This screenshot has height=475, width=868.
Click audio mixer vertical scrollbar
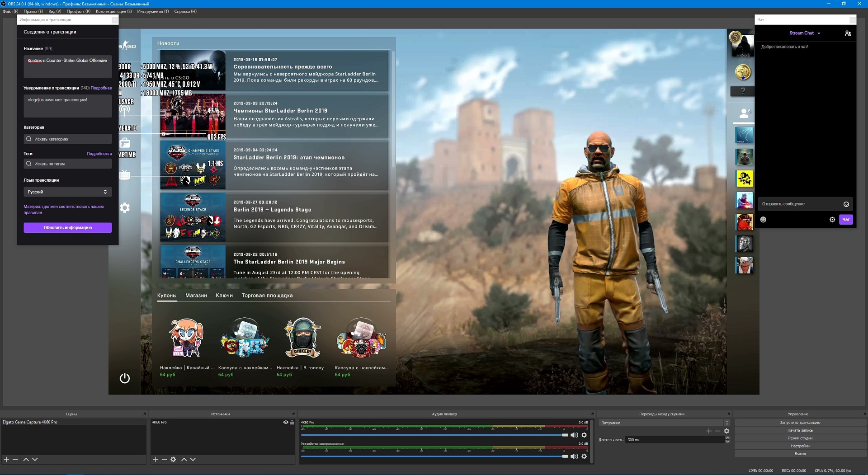(591, 441)
